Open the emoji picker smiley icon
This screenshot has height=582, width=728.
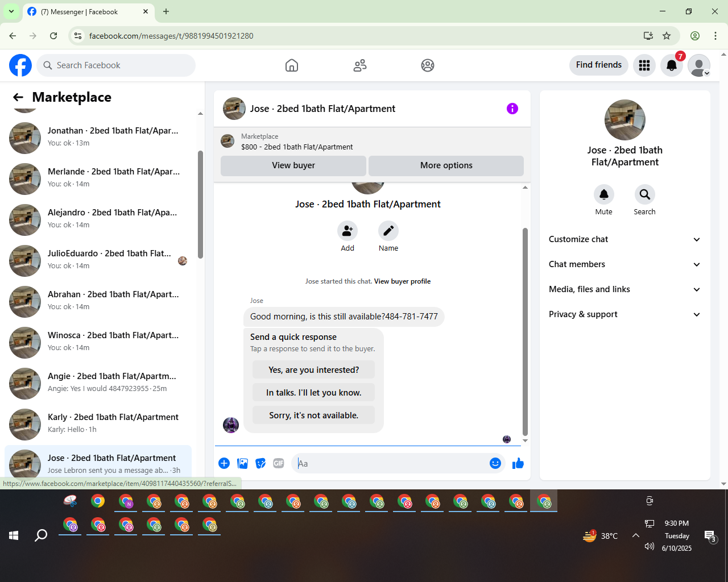click(495, 463)
